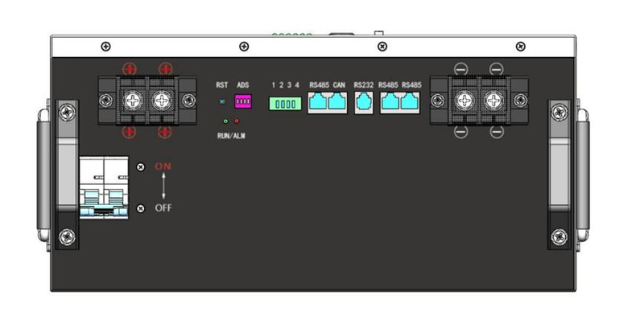Select the green 1 2 3 4 indicator block
Image resolution: width=644 pixels, height=333 pixels.
pos(286,104)
